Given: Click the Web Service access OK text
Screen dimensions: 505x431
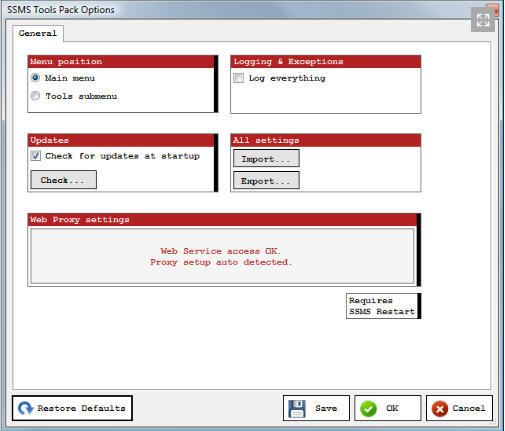Looking at the screenshot, I should pyautogui.click(x=220, y=251).
